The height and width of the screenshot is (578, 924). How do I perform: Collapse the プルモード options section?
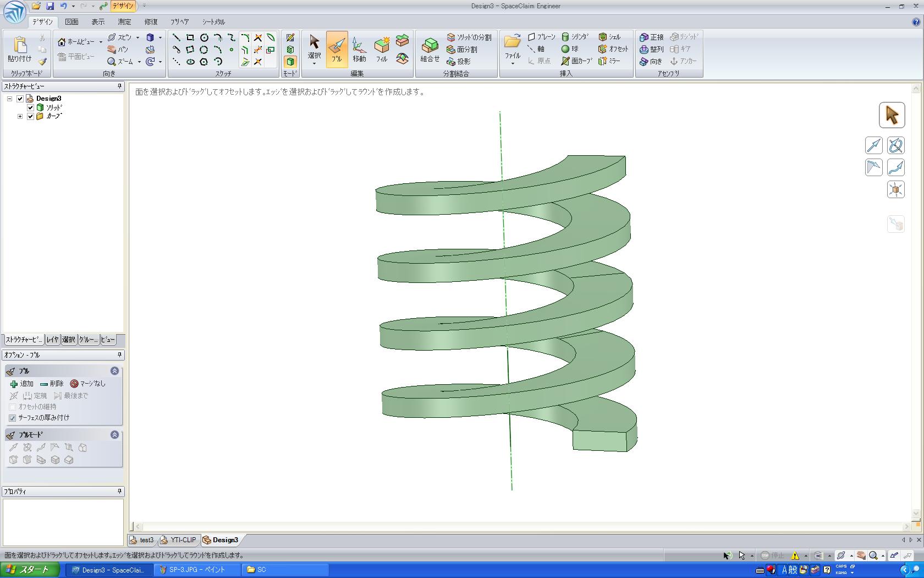click(114, 435)
